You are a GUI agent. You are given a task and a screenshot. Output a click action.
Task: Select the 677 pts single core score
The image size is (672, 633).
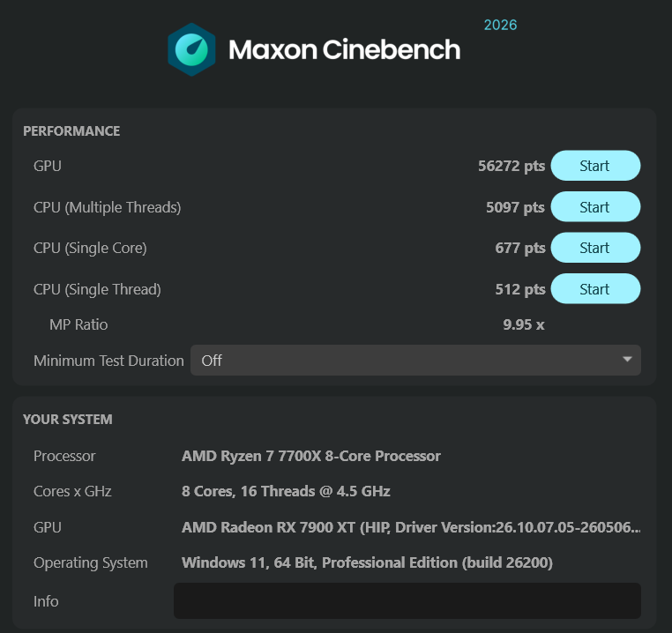pyautogui.click(x=519, y=248)
